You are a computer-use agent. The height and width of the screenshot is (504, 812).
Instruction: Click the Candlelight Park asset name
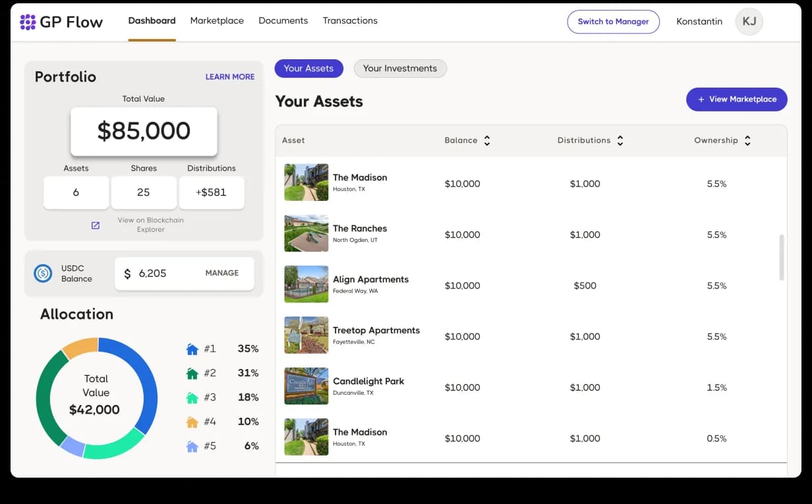(x=368, y=381)
